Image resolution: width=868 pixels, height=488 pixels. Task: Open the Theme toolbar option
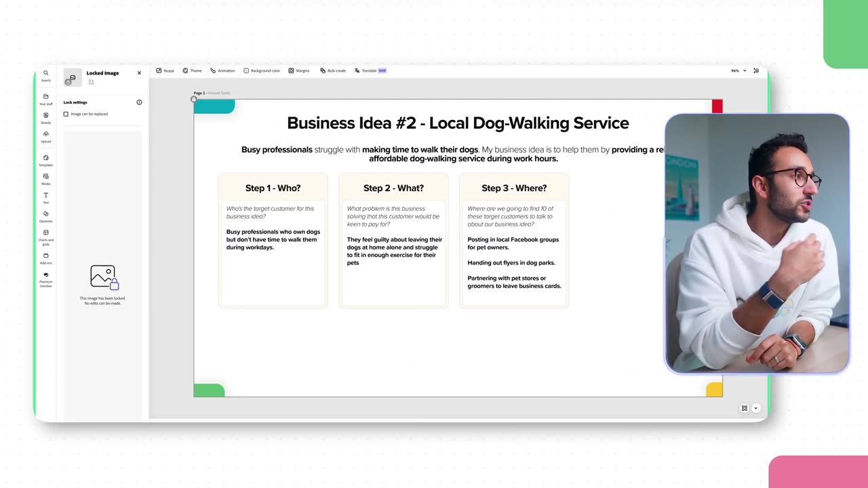click(193, 70)
